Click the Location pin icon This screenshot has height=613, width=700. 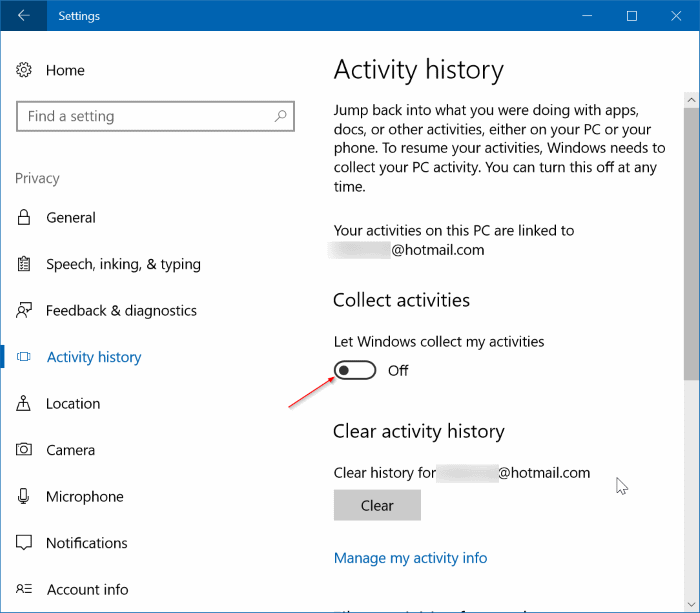coord(24,403)
